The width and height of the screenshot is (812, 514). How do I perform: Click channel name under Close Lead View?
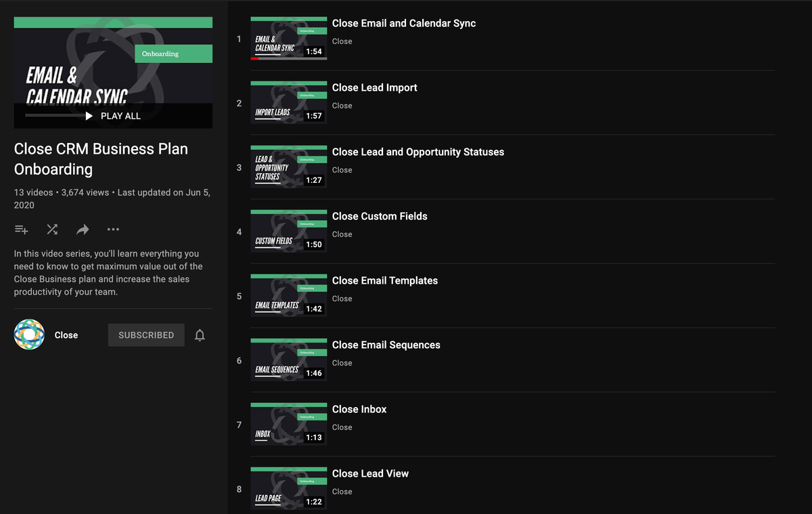pos(342,492)
